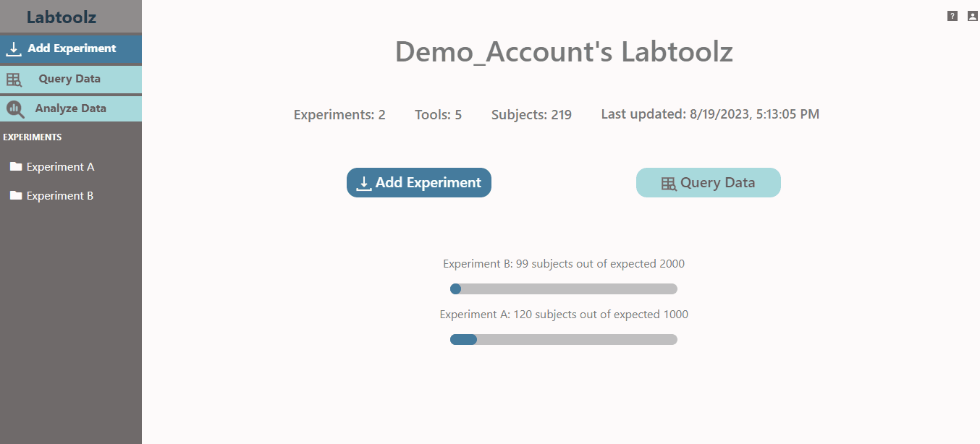Click the folder icon next to Experiment A
Viewport: 980px width, 444px height.
(x=16, y=166)
